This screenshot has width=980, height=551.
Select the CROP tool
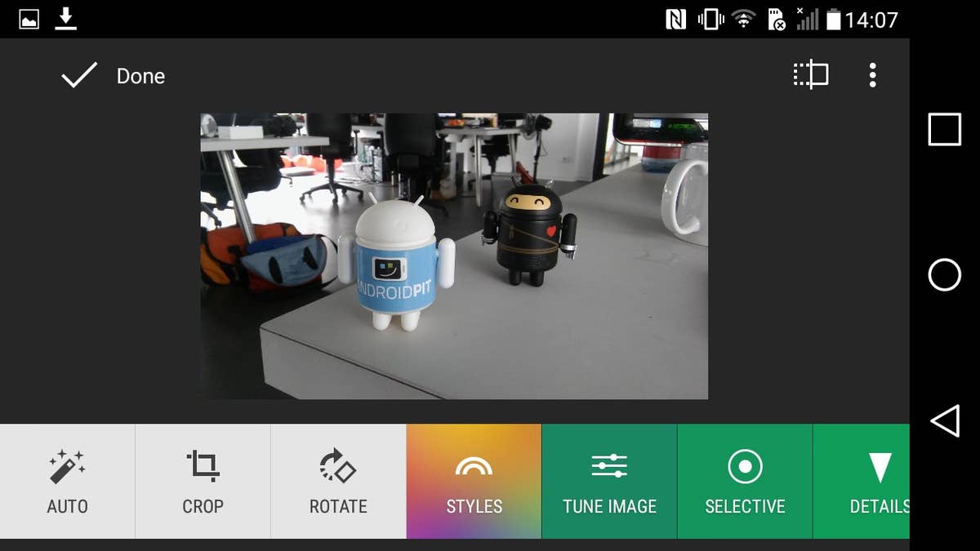tap(203, 481)
